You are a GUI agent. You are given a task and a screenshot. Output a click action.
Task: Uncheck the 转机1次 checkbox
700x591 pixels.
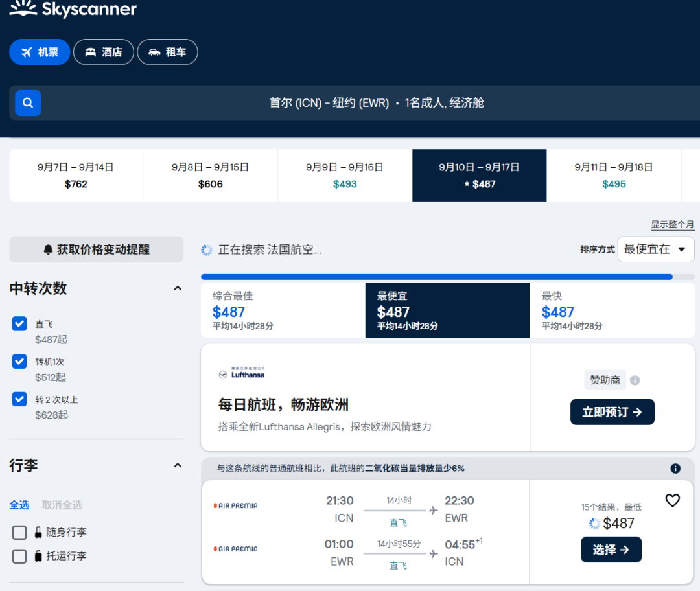(x=19, y=362)
